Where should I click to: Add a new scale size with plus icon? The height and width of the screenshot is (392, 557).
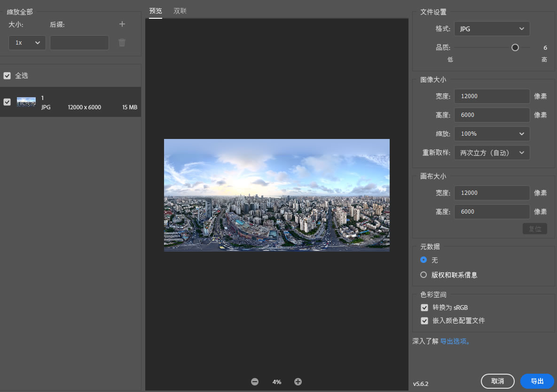[122, 24]
